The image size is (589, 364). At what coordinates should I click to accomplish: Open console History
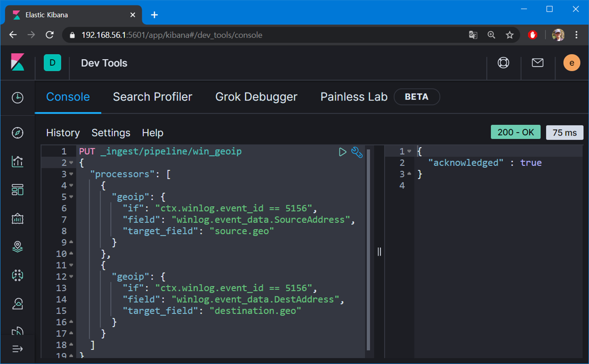coord(63,133)
